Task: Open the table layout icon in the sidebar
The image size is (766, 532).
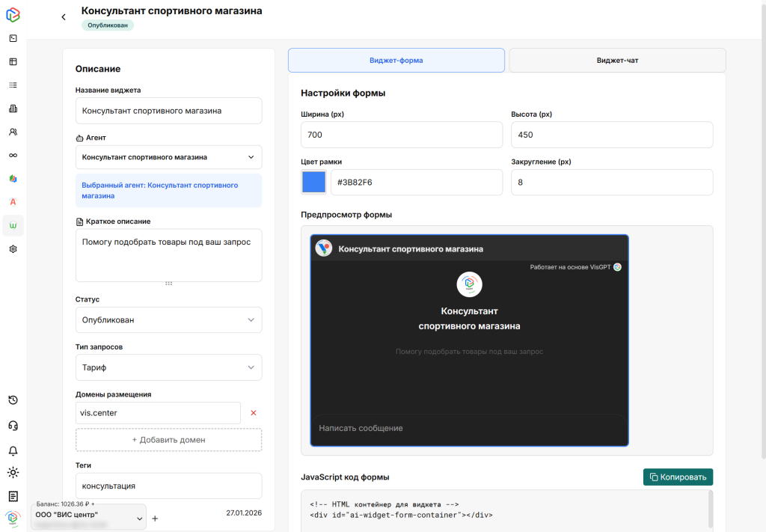Action: click(x=13, y=62)
